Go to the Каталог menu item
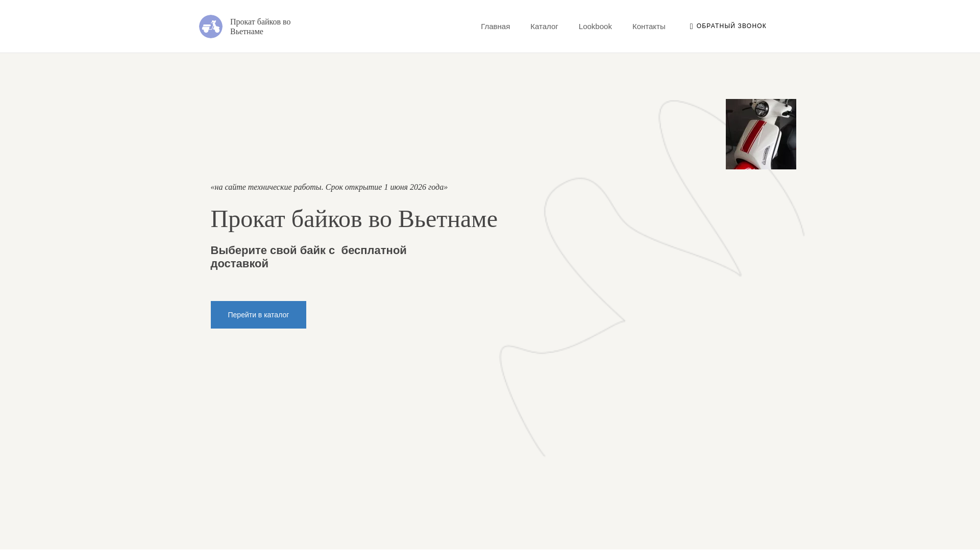 tap(544, 27)
